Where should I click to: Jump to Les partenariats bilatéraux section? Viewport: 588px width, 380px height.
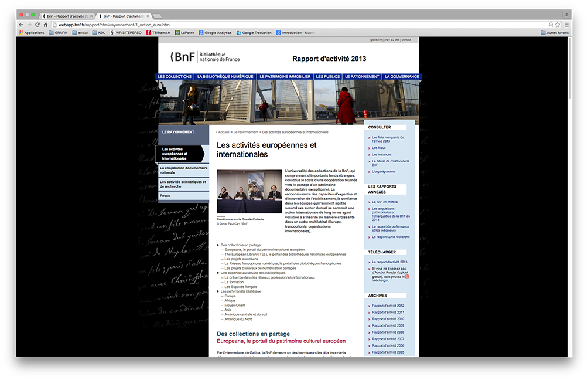(240, 291)
